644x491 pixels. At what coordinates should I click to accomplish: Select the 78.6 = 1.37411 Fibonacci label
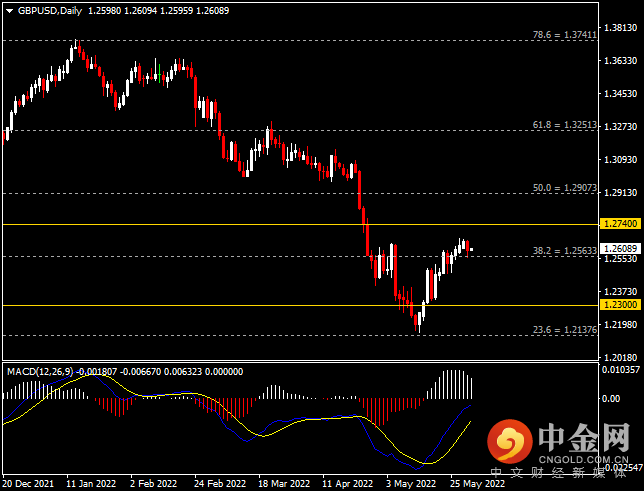click(565, 35)
